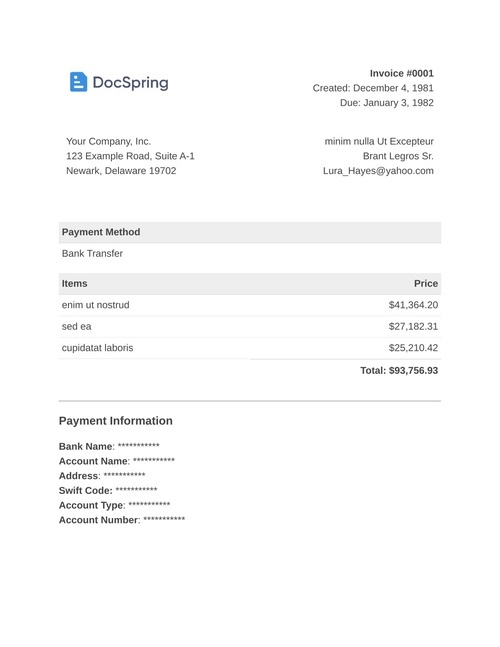Click the name Brant Legros Sr.

pos(398,156)
